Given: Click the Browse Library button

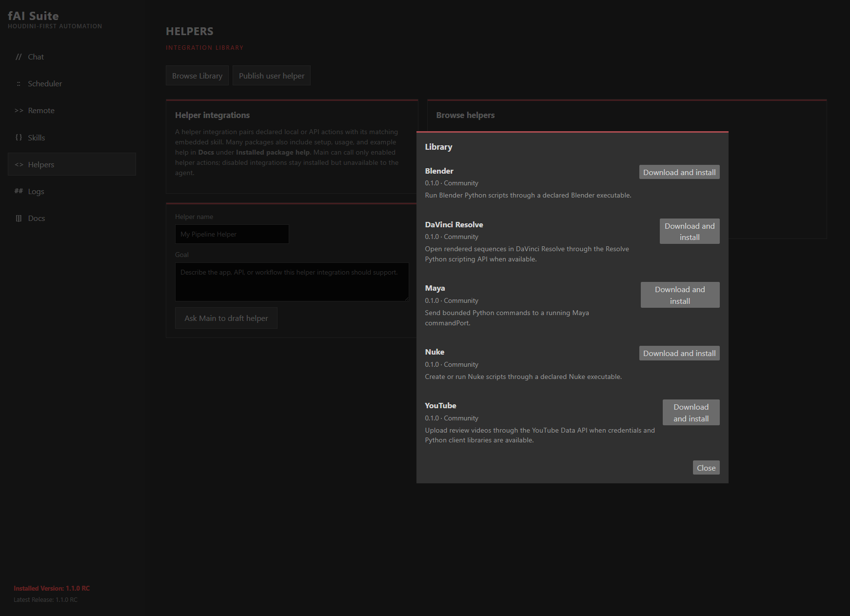Looking at the screenshot, I should pos(197,76).
